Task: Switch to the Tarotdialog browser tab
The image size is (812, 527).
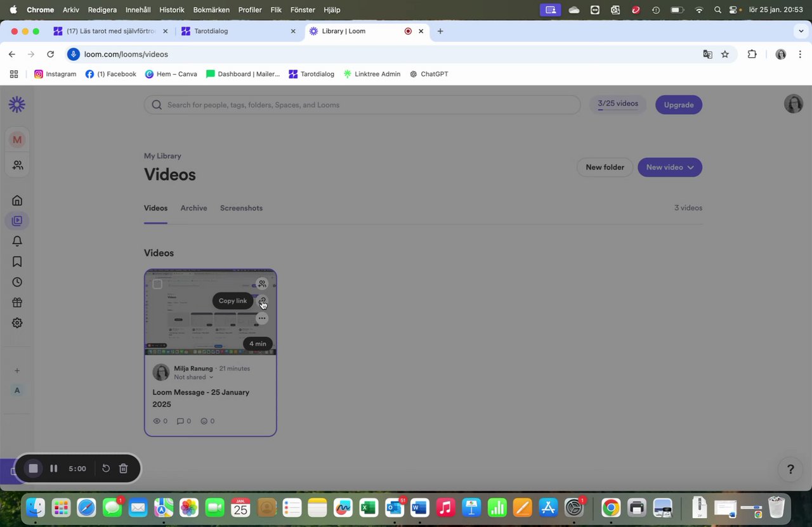Action: point(238,31)
